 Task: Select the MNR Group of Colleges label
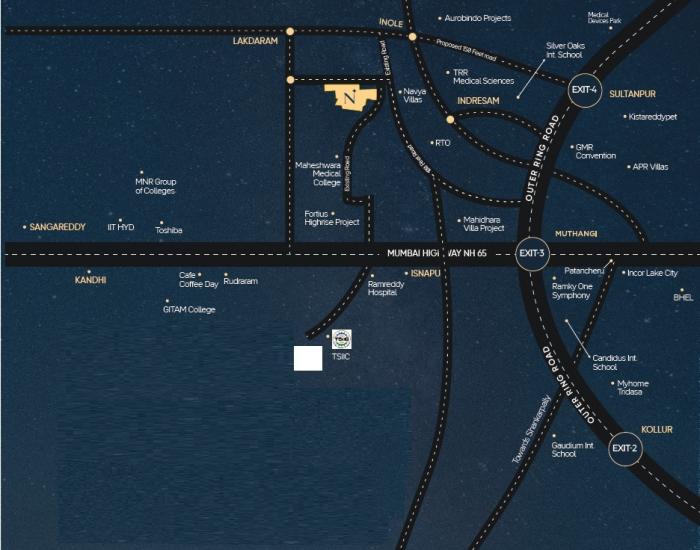155,186
